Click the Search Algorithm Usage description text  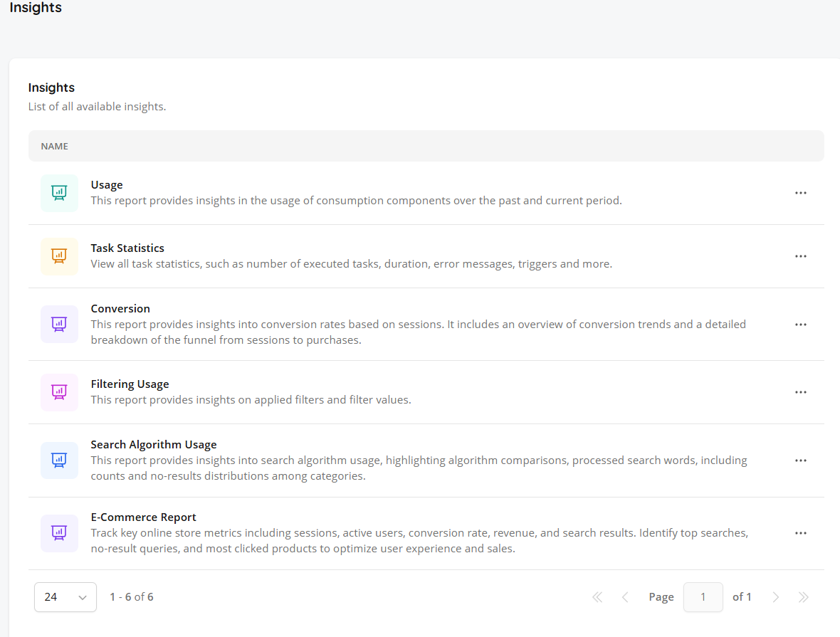(x=419, y=468)
